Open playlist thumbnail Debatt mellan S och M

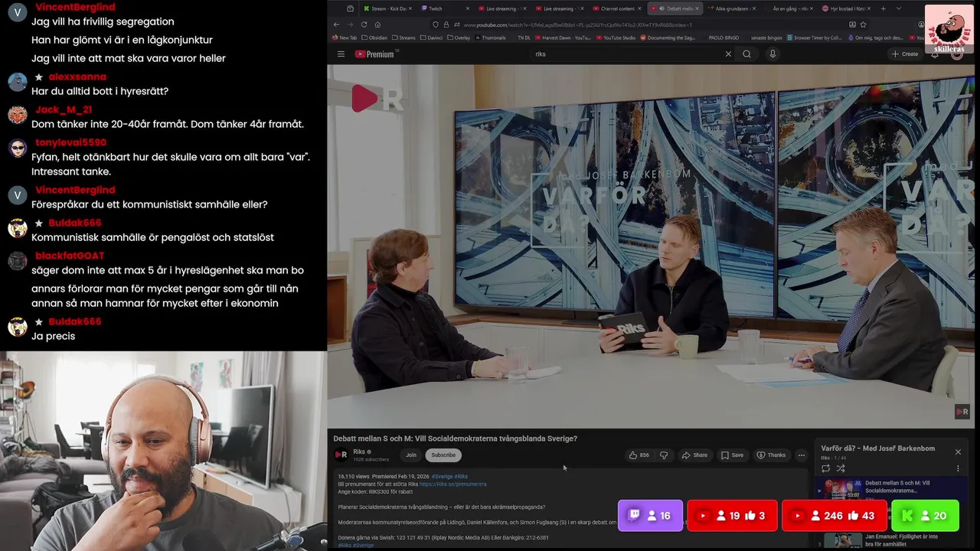(843, 490)
